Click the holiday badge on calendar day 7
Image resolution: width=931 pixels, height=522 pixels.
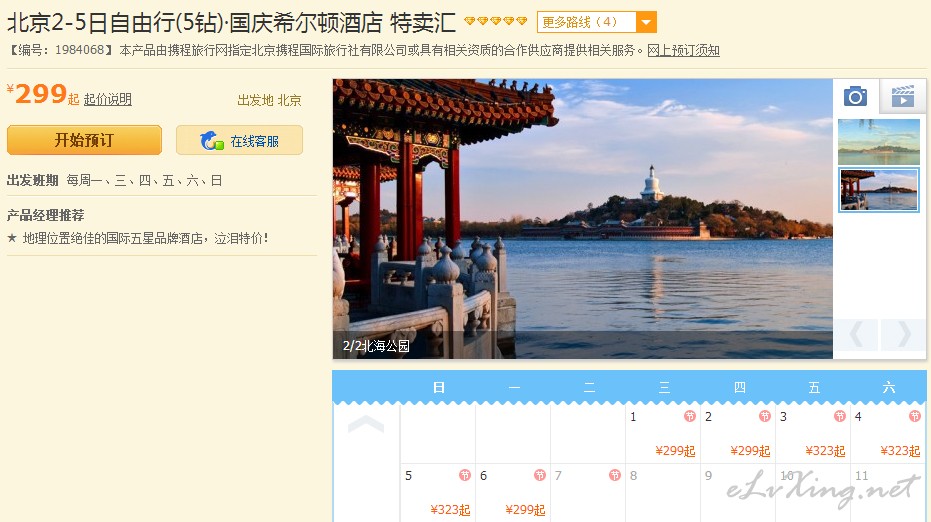coord(615,475)
